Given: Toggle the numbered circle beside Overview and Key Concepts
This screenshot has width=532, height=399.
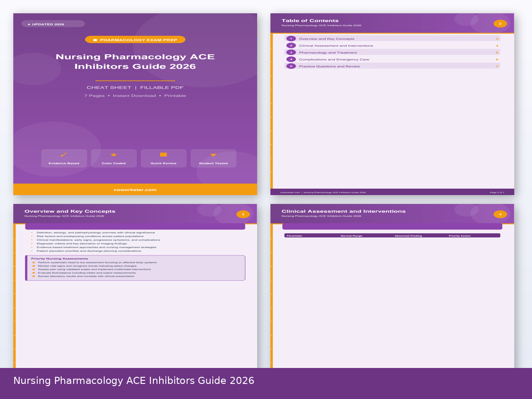Looking at the screenshot, I should click(291, 38).
